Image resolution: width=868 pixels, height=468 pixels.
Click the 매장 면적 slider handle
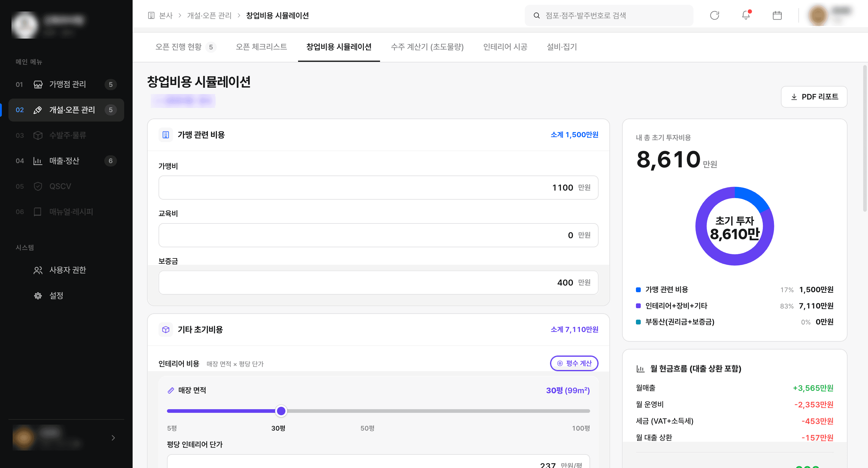click(281, 411)
